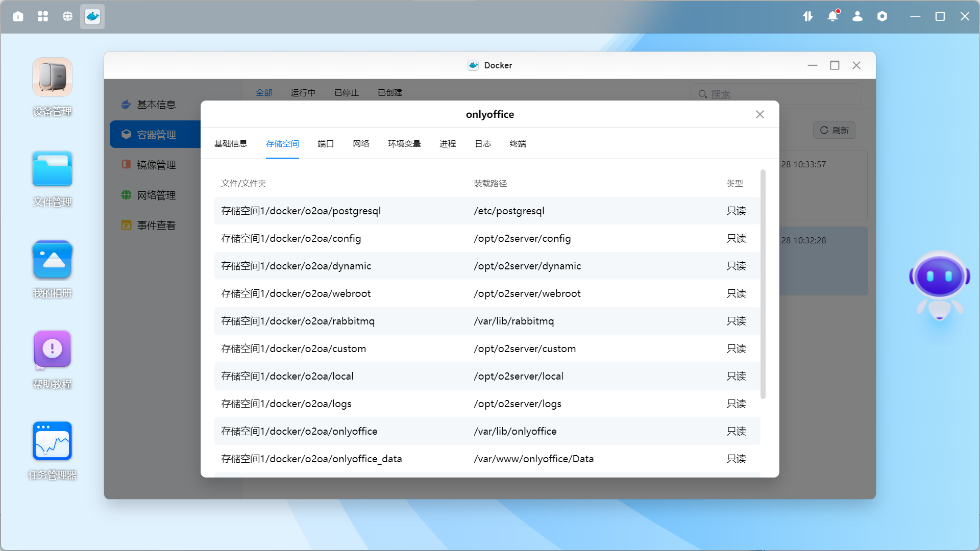This screenshot has height=551, width=980.
Task: Select the postgresql mount row
Action: click(x=487, y=211)
